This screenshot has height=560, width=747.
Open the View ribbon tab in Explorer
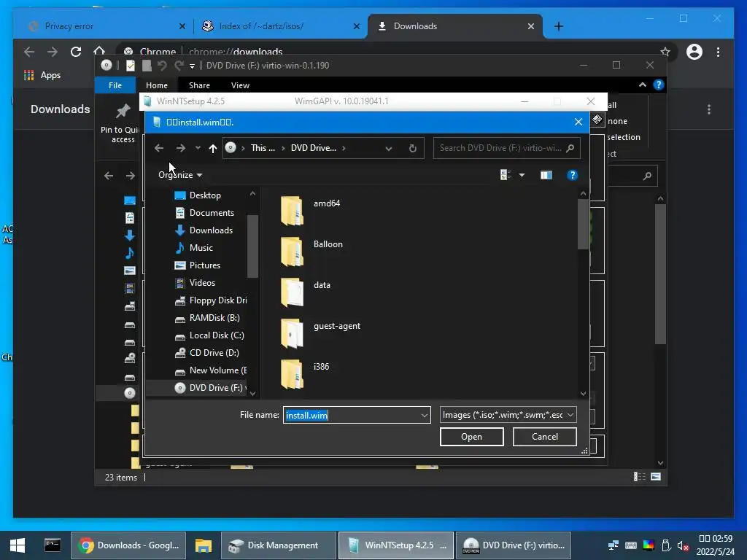coord(240,85)
